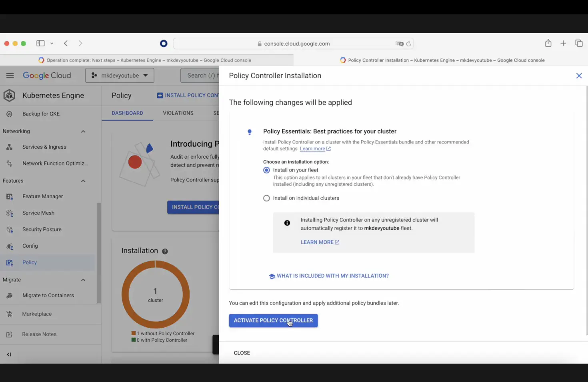Viewport: 588px width, 382px height.
Task: Open the Learn more link under Policy Essentials
Action: coord(315,149)
